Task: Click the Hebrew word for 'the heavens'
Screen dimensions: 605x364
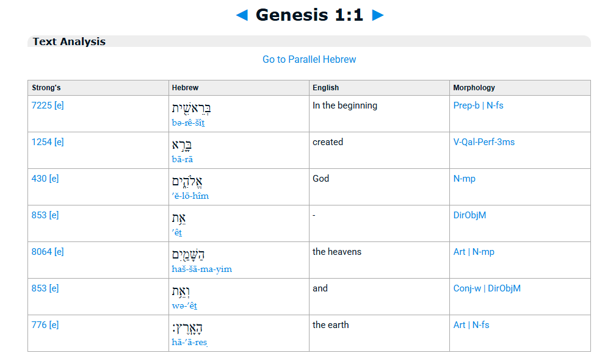Action: [x=188, y=254]
